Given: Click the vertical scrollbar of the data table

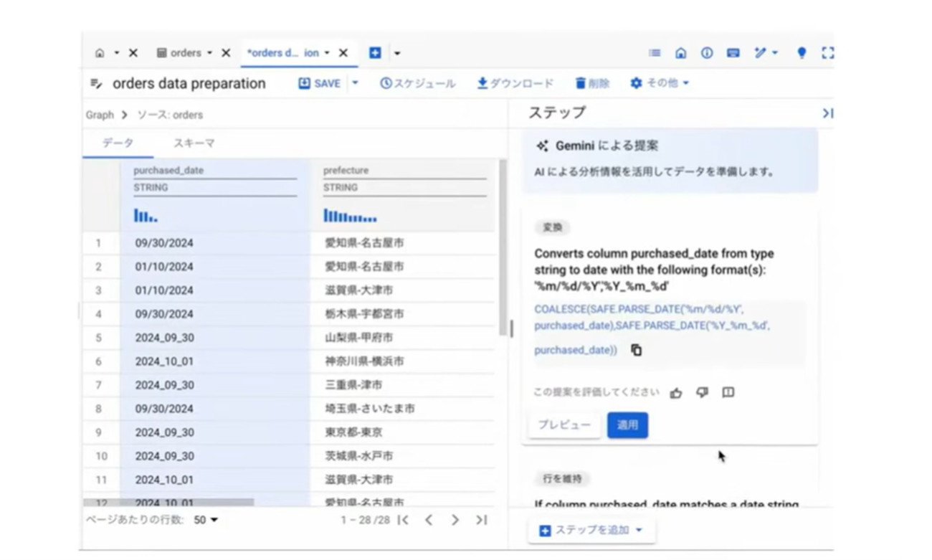Looking at the screenshot, I should [503, 247].
